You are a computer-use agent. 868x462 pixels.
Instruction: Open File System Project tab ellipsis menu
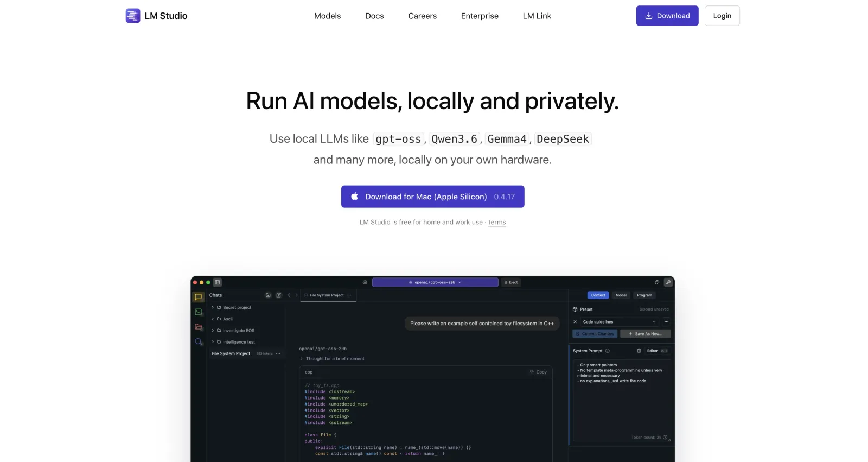(349, 295)
